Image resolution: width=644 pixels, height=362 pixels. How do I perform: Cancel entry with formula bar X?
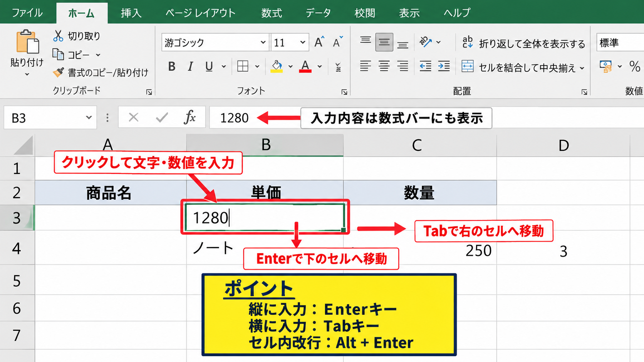click(134, 117)
